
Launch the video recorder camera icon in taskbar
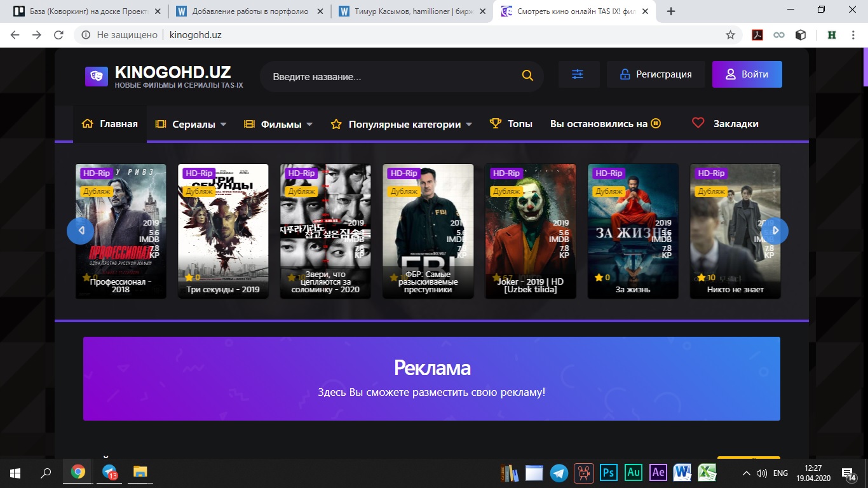(584, 473)
